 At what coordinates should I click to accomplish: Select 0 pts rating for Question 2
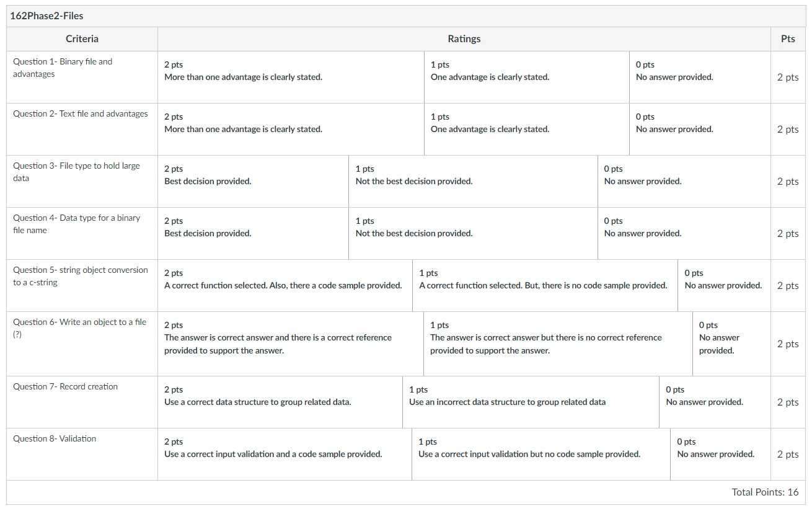(x=700, y=129)
